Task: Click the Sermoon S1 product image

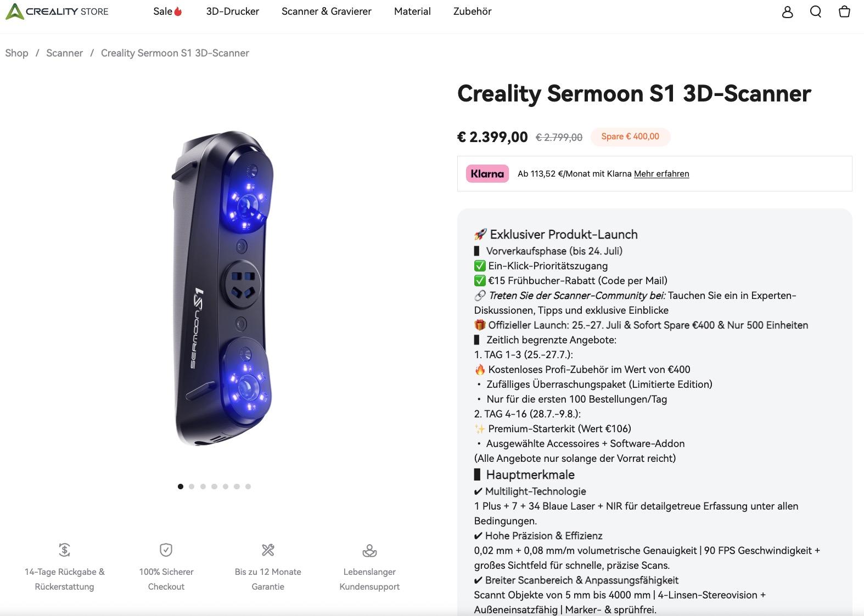Action: (x=222, y=288)
